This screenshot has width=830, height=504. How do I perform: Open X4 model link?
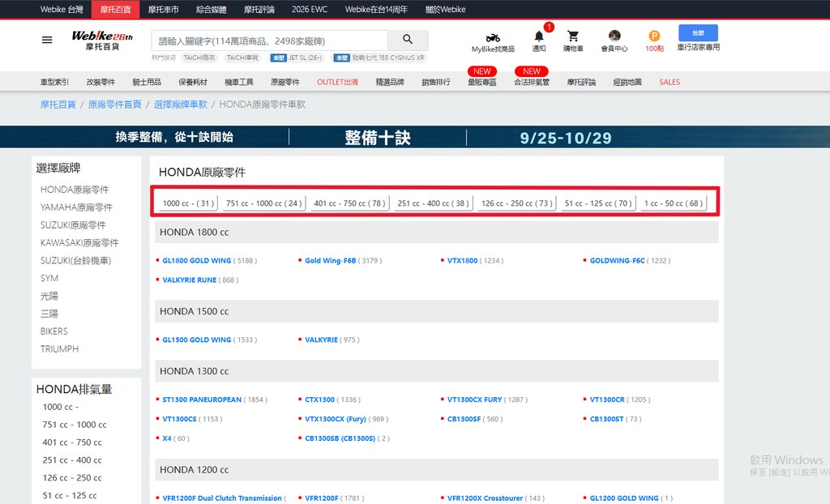click(x=167, y=438)
